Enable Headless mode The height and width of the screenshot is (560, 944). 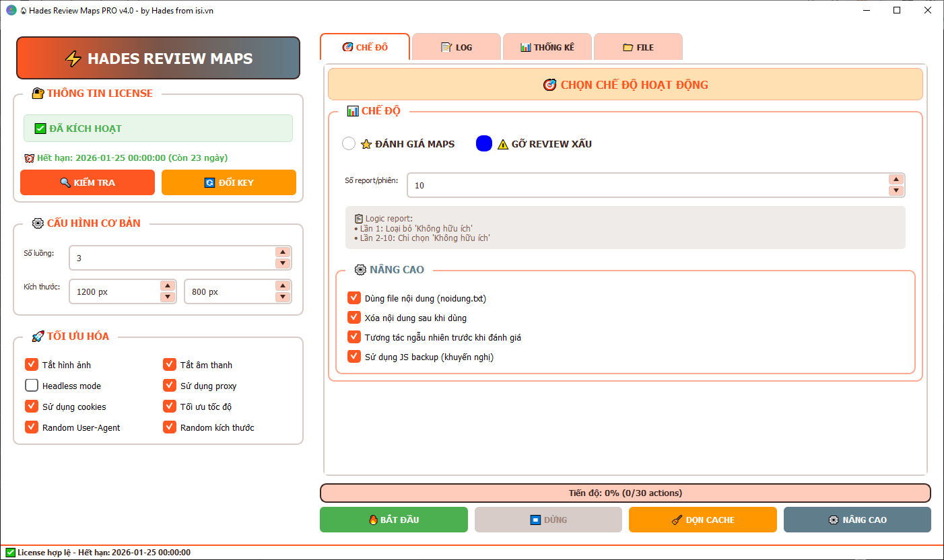pyautogui.click(x=31, y=385)
